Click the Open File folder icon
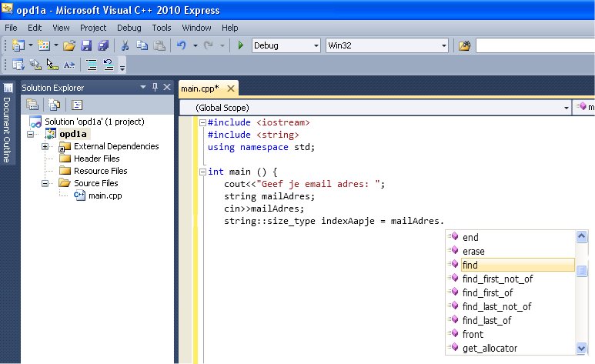This screenshot has width=595, height=364. pyautogui.click(x=69, y=46)
